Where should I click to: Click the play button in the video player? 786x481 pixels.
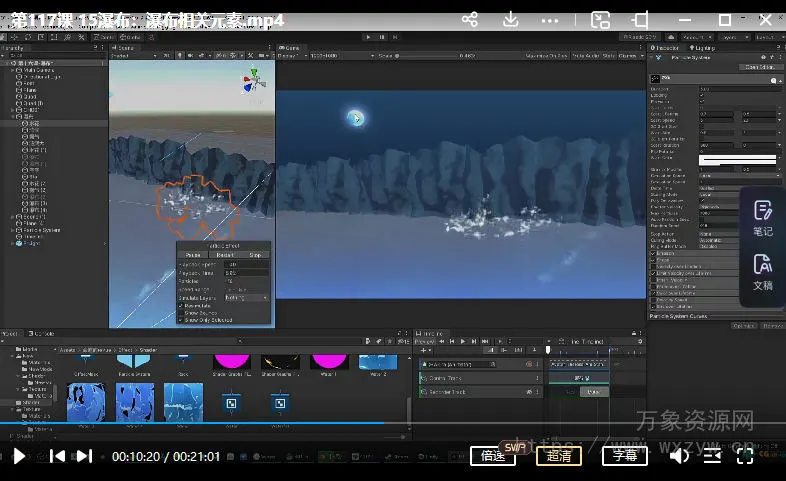(19, 456)
